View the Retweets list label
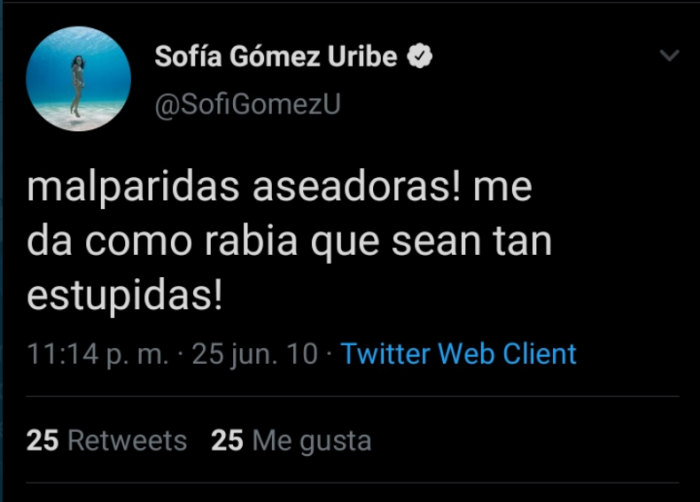 [127, 440]
